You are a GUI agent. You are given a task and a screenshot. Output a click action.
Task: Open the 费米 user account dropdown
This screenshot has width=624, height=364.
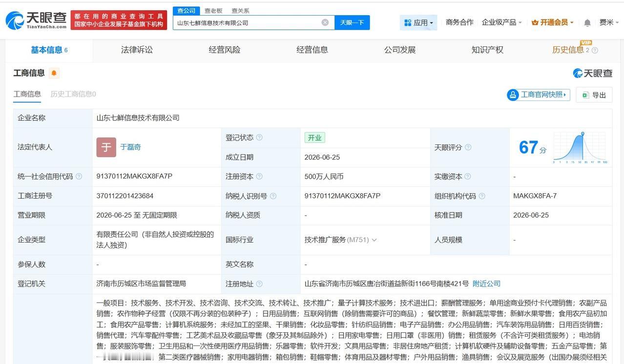pos(609,22)
